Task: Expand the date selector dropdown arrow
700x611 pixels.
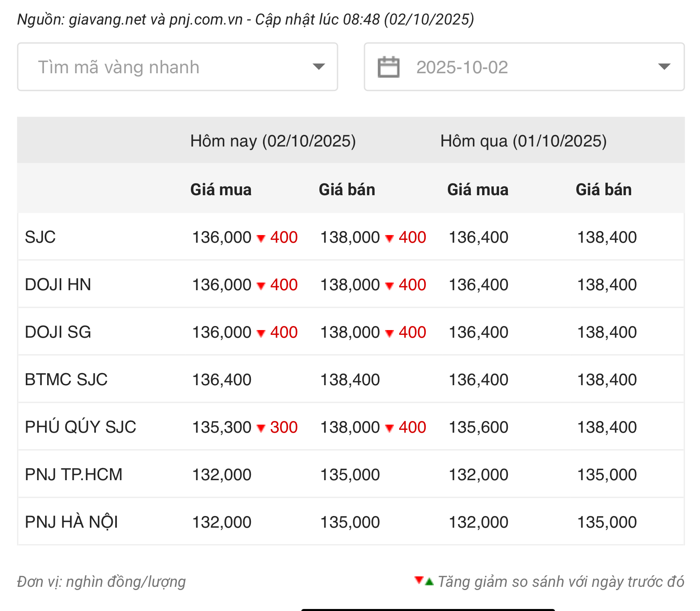Action: 664,67
